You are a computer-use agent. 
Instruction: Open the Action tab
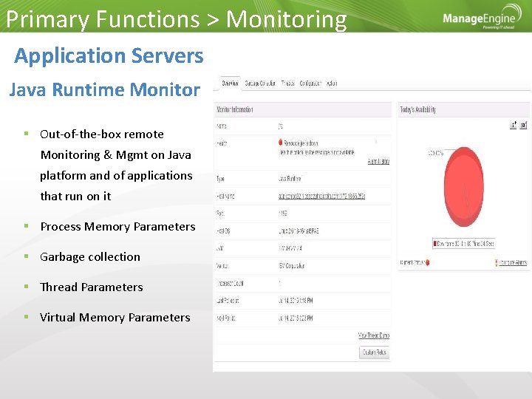332,83
